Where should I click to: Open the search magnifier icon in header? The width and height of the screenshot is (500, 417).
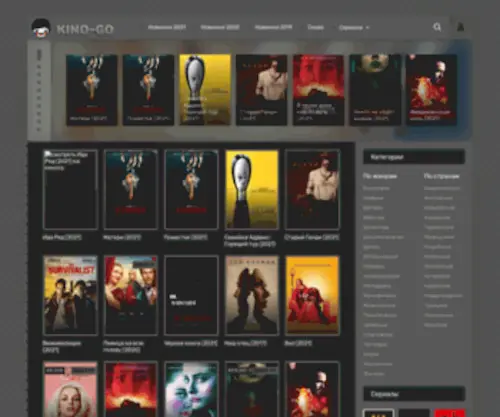coord(437,27)
